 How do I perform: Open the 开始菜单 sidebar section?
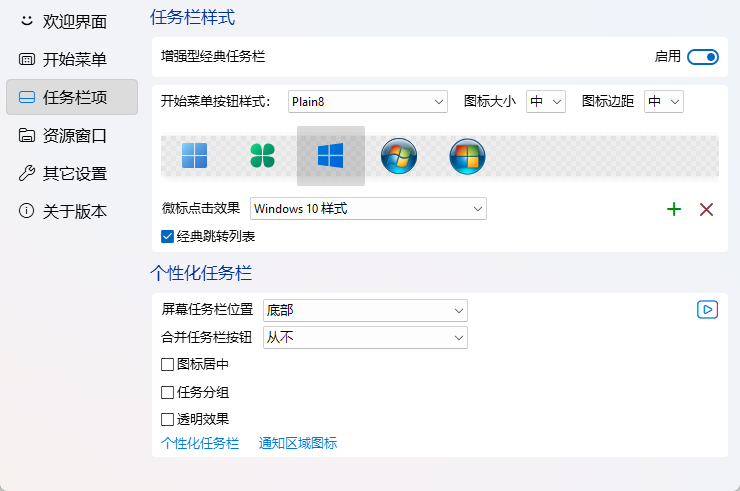[x=72, y=59]
